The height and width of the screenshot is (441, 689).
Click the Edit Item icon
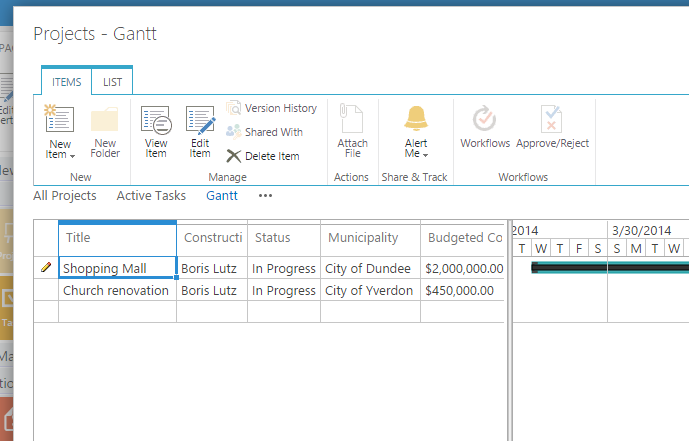(200, 119)
